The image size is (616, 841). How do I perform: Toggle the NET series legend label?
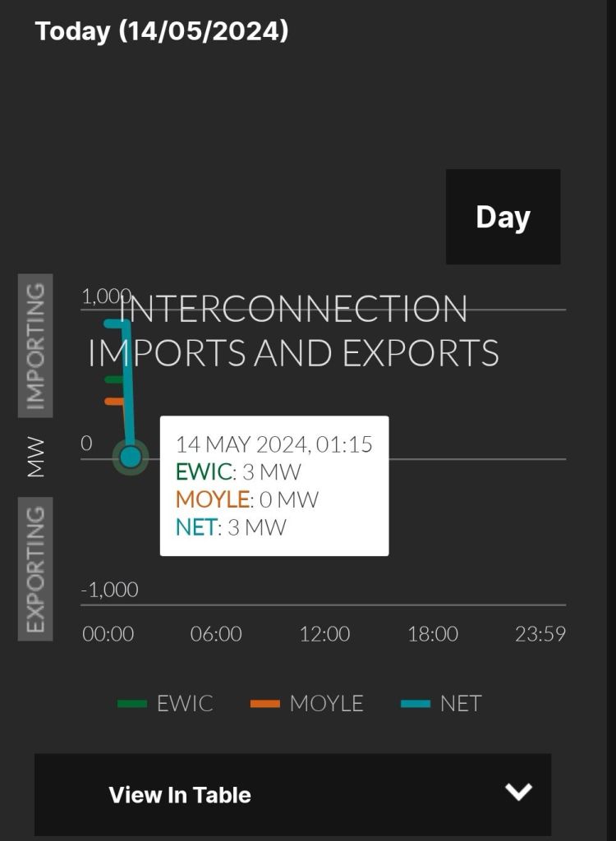click(x=461, y=704)
